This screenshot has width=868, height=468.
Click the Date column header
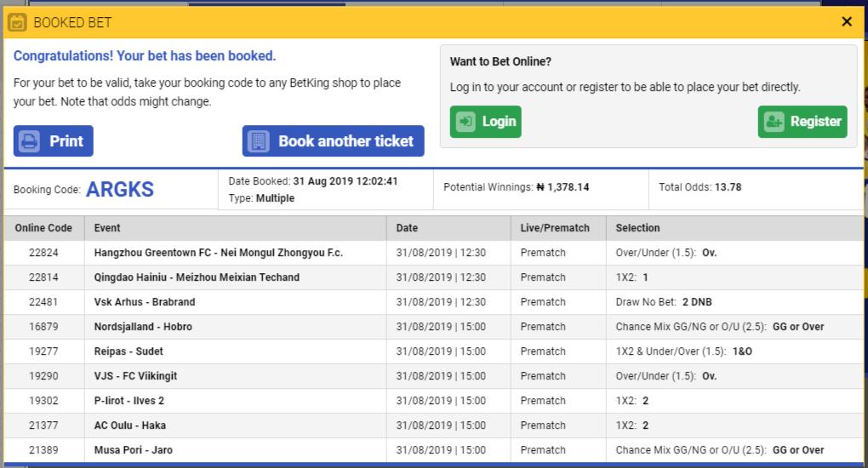[x=407, y=228]
